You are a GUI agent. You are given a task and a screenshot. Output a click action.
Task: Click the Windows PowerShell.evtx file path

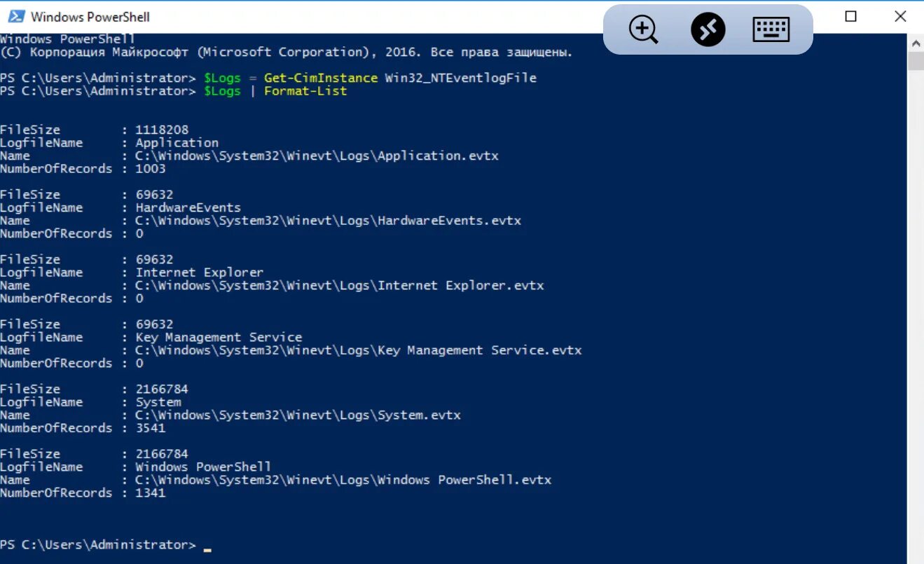[x=343, y=480]
